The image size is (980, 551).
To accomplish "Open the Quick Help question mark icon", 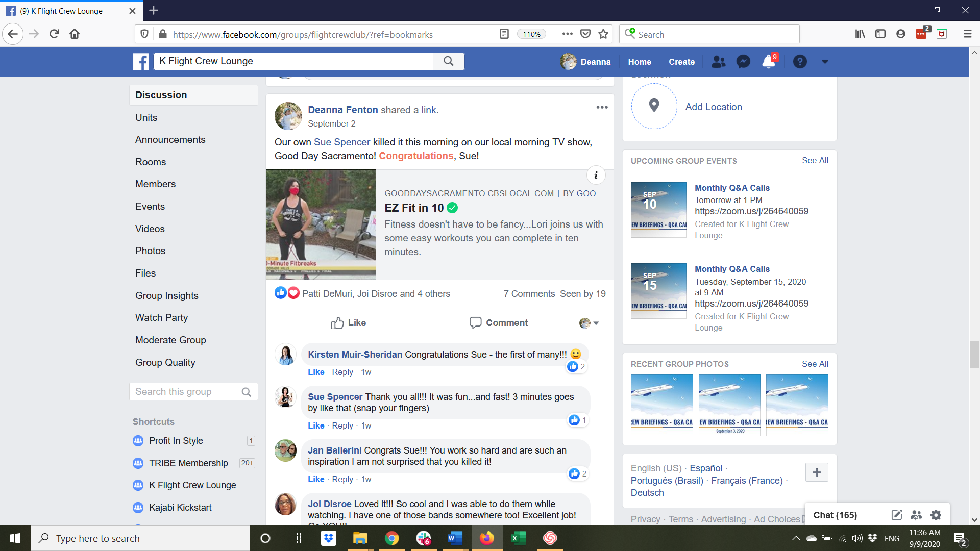I will click(799, 62).
